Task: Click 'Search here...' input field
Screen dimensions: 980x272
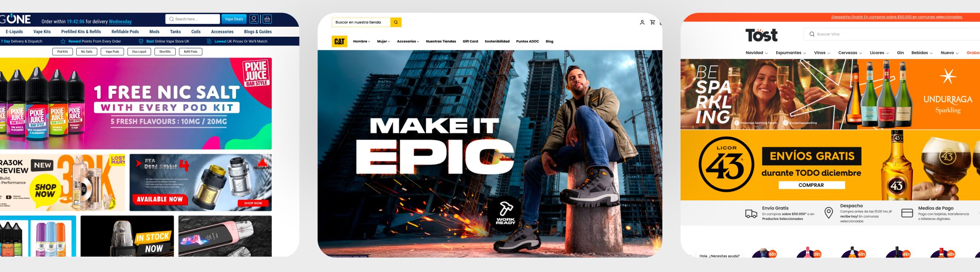Action: tap(193, 19)
